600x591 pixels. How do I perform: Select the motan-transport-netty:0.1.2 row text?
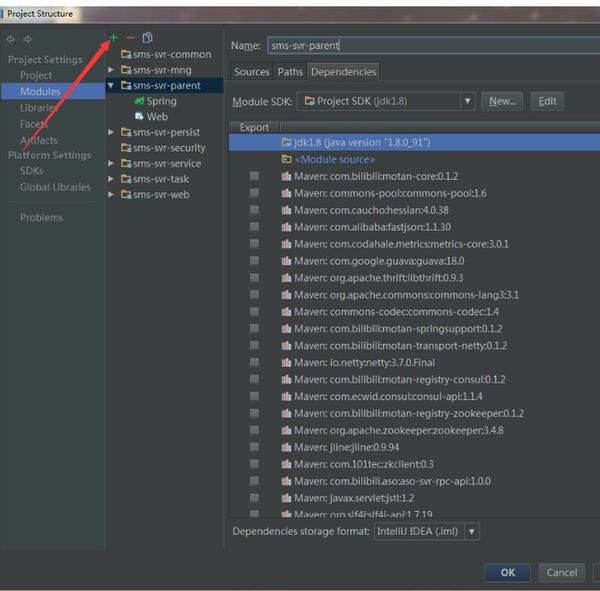400,346
